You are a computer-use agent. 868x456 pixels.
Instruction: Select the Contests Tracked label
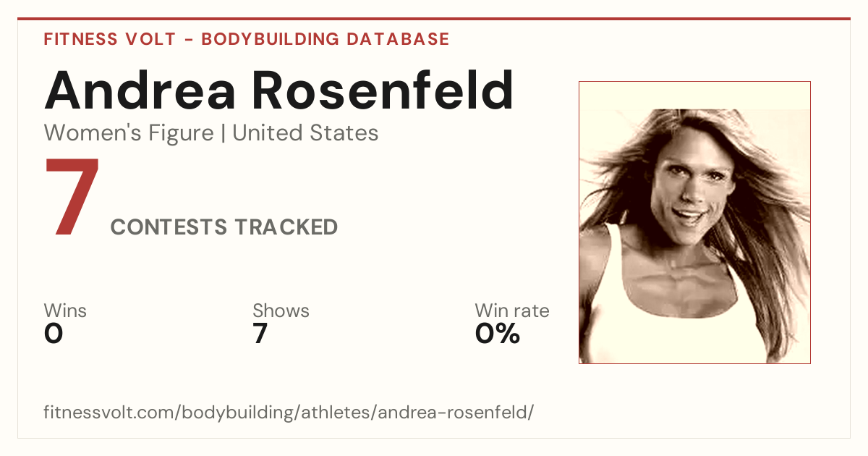point(224,227)
